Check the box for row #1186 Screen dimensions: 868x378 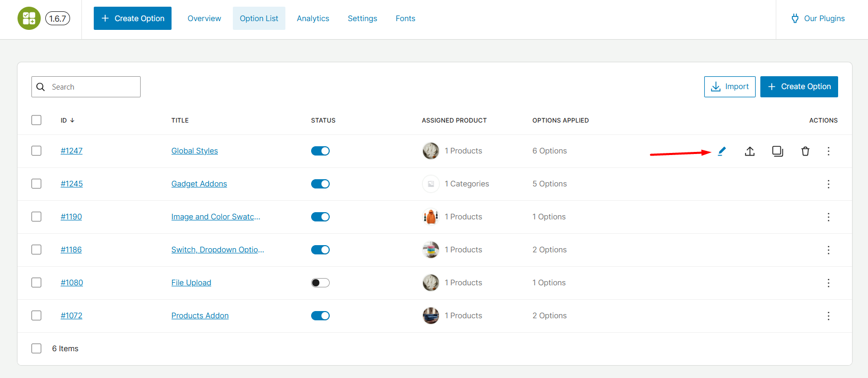click(x=36, y=250)
